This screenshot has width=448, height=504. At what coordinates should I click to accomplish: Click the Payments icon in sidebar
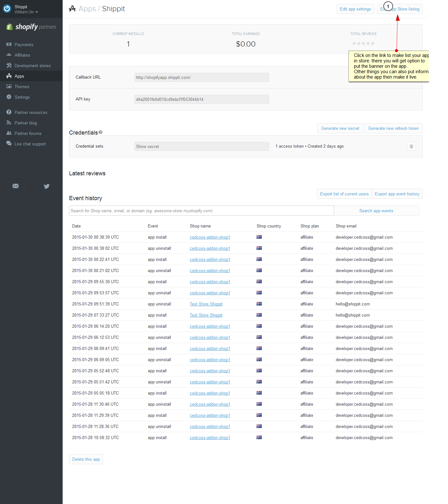click(9, 45)
